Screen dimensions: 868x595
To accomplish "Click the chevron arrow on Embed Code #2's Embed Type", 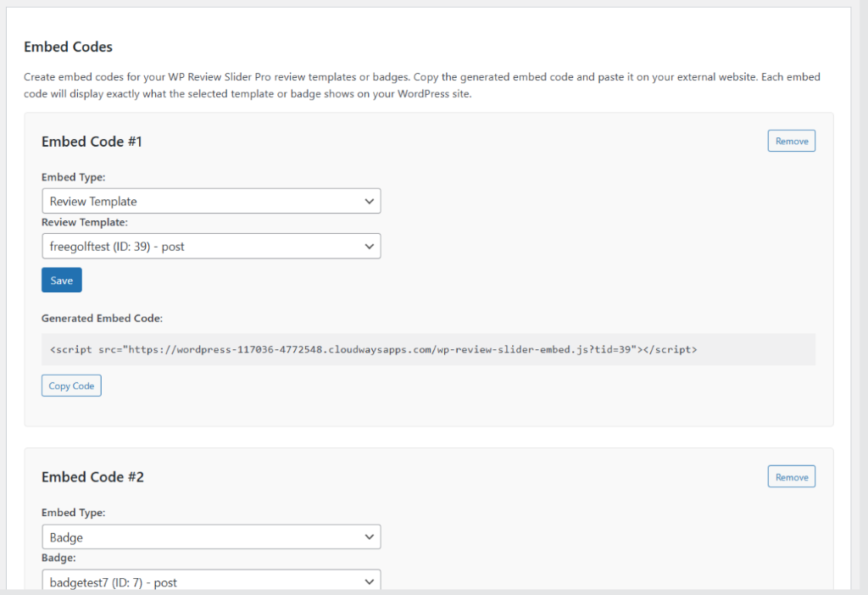I will tap(369, 537).
